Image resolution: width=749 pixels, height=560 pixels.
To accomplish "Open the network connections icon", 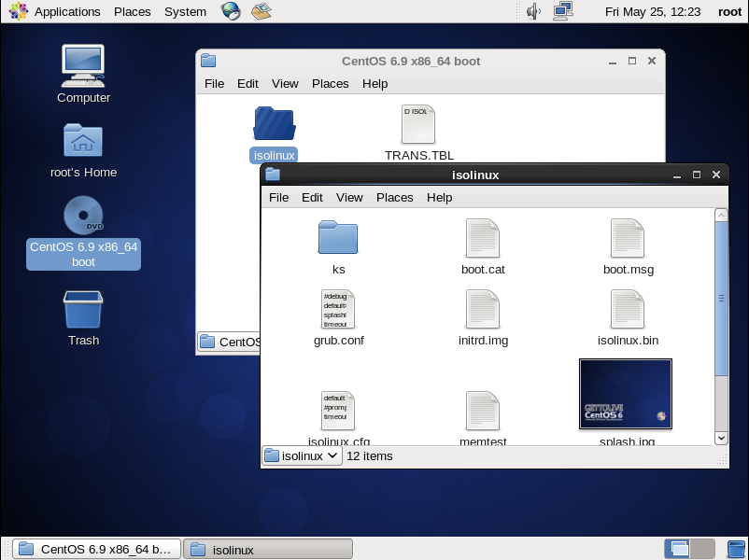I will pos(563,11).
